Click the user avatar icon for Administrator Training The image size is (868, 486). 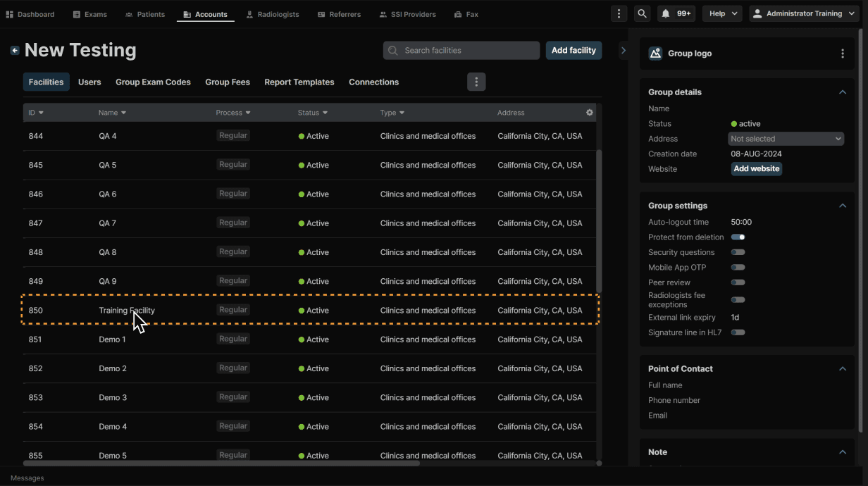757,13
